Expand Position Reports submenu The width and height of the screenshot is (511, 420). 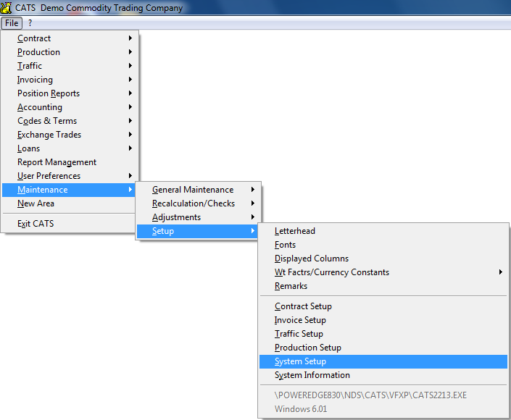70,93
